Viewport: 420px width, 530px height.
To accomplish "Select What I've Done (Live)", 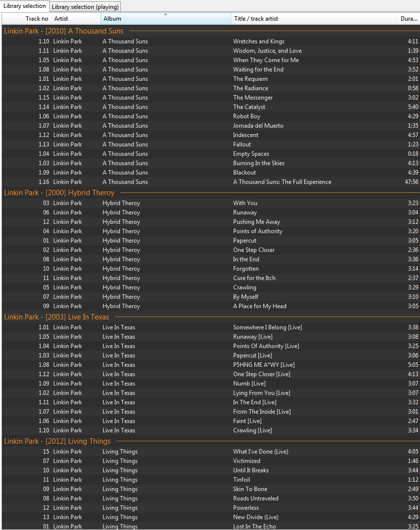I will click(x=211, y=452).
